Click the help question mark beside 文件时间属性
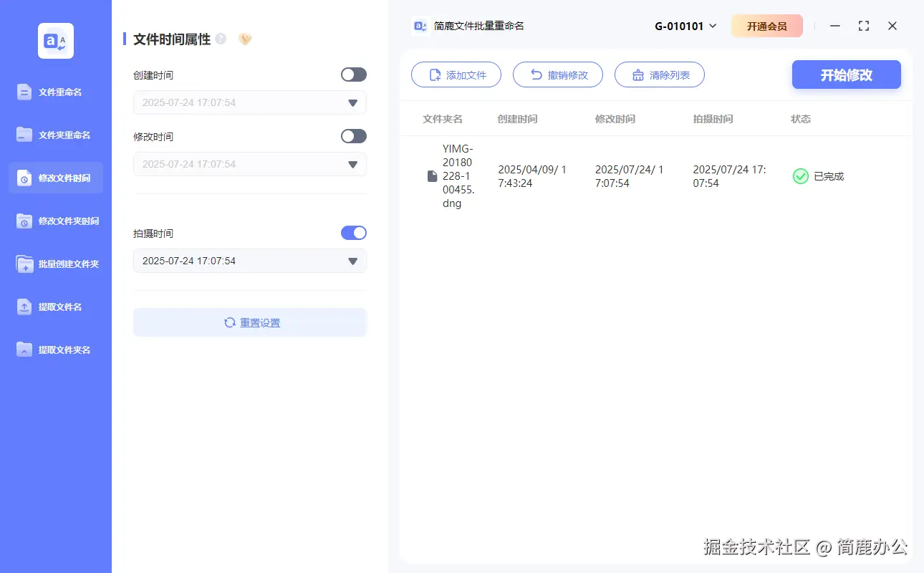This screenshot has height=573, width=924. [x=221, y=39]
